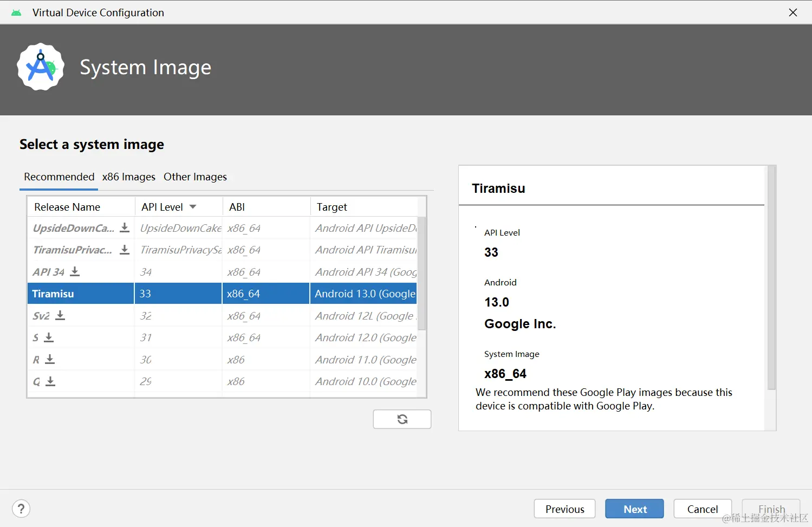
Task: Click the Android Studio logo in header
Action: (x=41, y=67)
